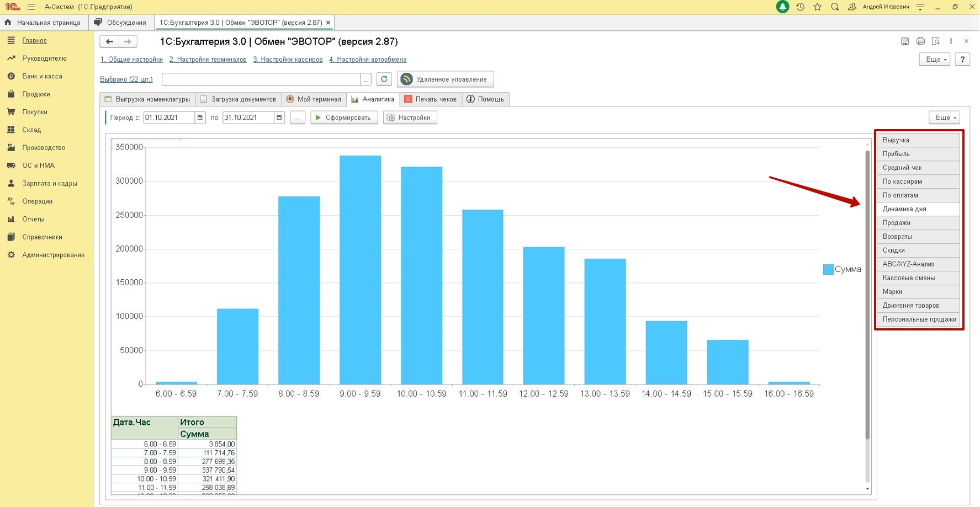This screenshot has height=507, width=980.
Task: Open help with the question mark button
Action: pos(962,60)
